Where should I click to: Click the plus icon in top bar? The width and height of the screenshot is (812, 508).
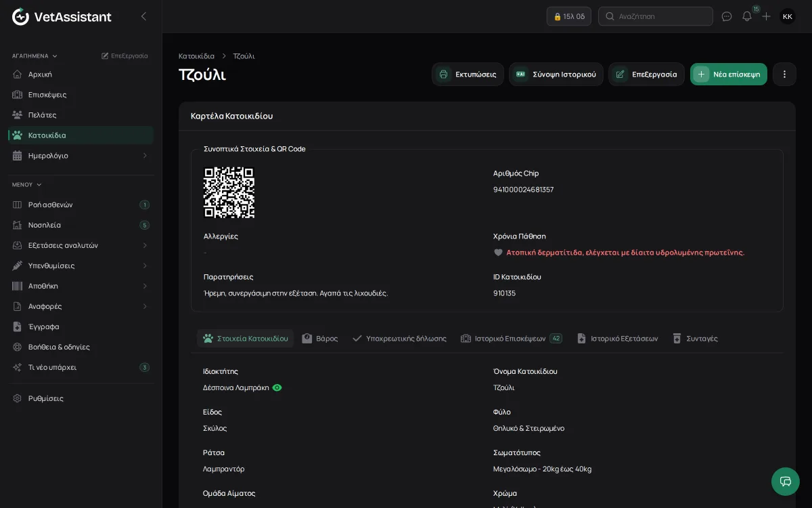[766, 16]
